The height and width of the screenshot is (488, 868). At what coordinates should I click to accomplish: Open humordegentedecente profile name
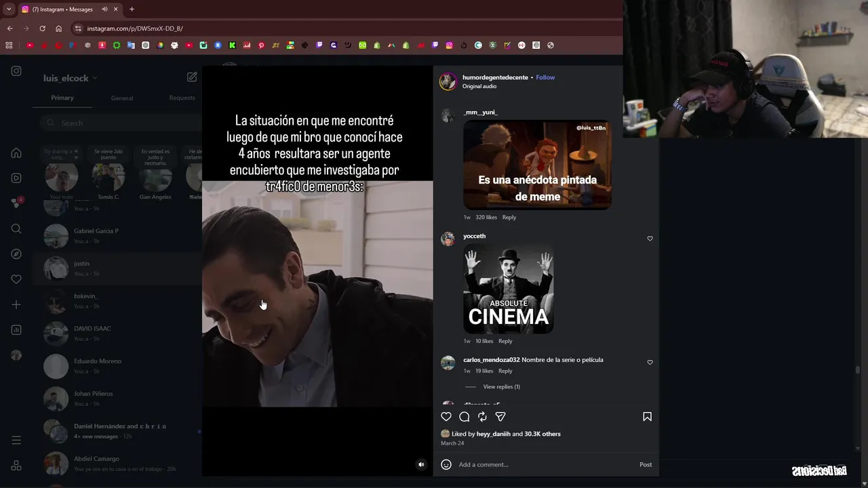click(x=495, y=77)
